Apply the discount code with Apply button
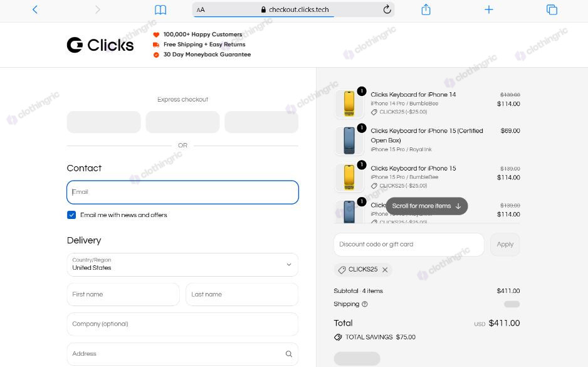The width and height of the screenshot is (588, 367). pos(505,244)
